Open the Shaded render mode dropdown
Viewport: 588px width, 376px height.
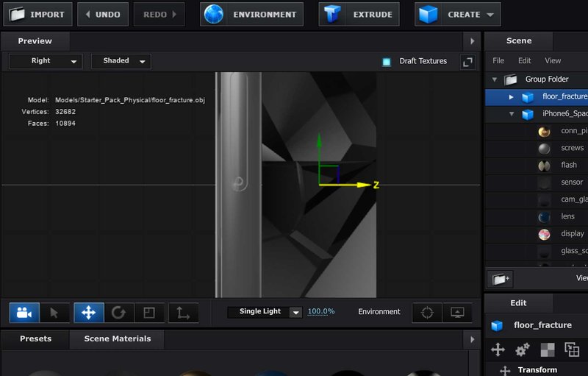coord(121,62)
